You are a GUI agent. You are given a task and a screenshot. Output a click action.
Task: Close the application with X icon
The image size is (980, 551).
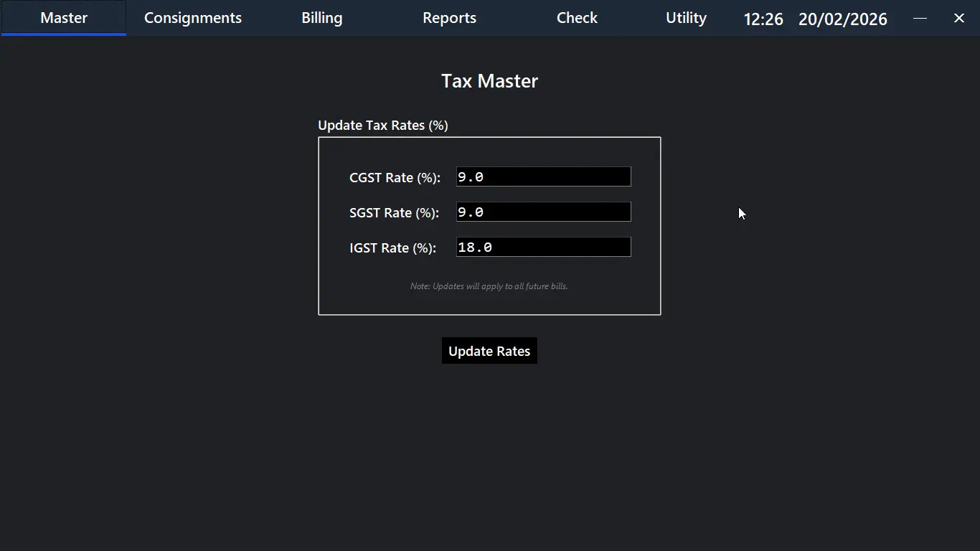point(958,18)
